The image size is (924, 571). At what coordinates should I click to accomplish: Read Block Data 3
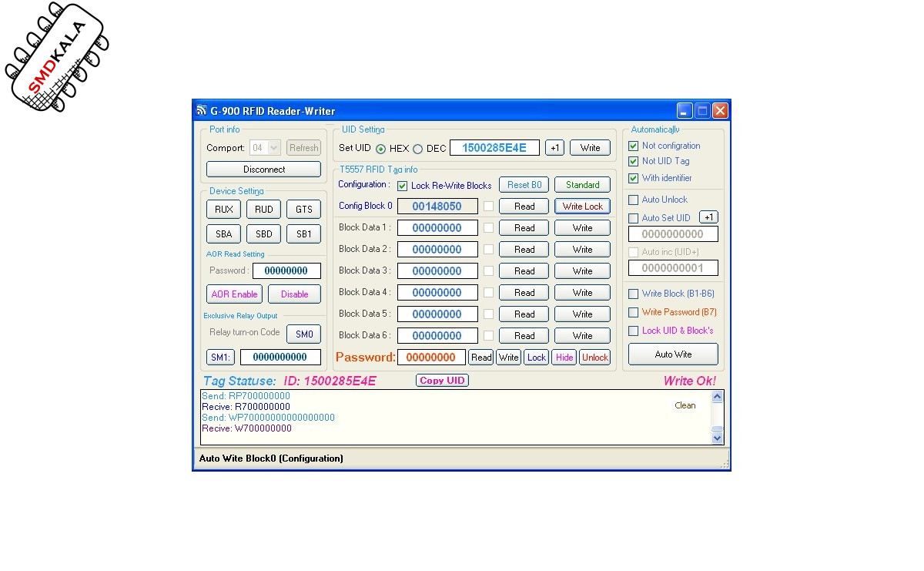pyautogui.click(x=524, y=271)
